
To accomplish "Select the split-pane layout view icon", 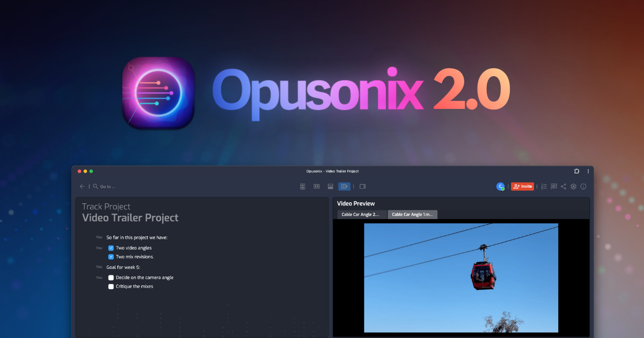I will (317, 186).
